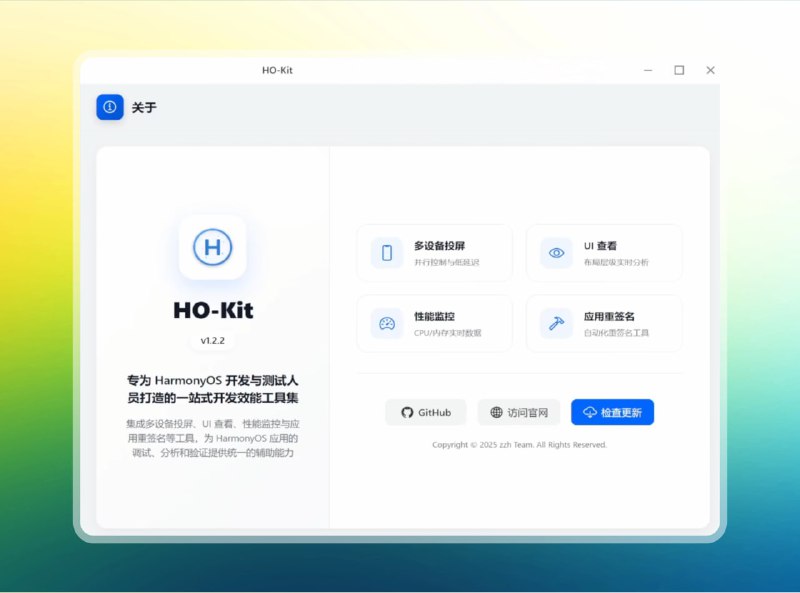Viewport: 800px width, 593px height.
Task: Select the UI 查看 card title
Action: [x=600, y=246]
